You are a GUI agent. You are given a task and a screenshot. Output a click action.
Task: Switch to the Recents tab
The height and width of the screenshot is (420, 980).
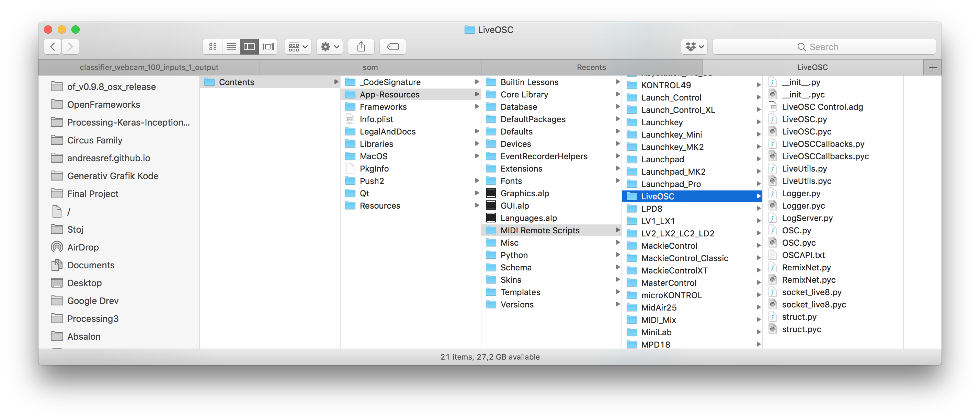591,67
